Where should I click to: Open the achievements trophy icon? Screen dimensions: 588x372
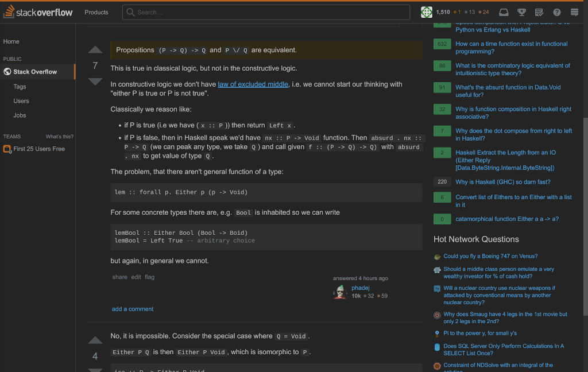click(521, 12)
